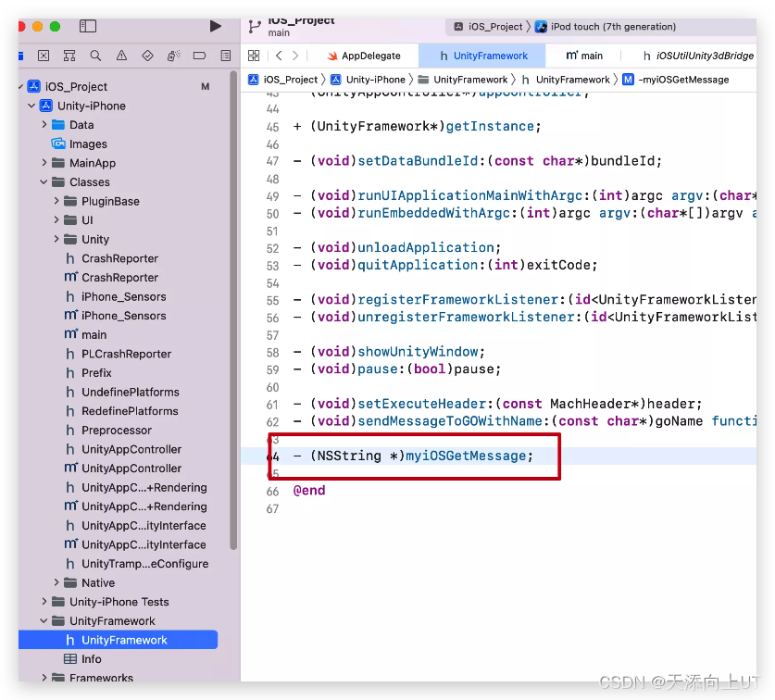Expand the Unity-iPhone Tests folder
Screen dimensions: 775x700
pos(44,602)
